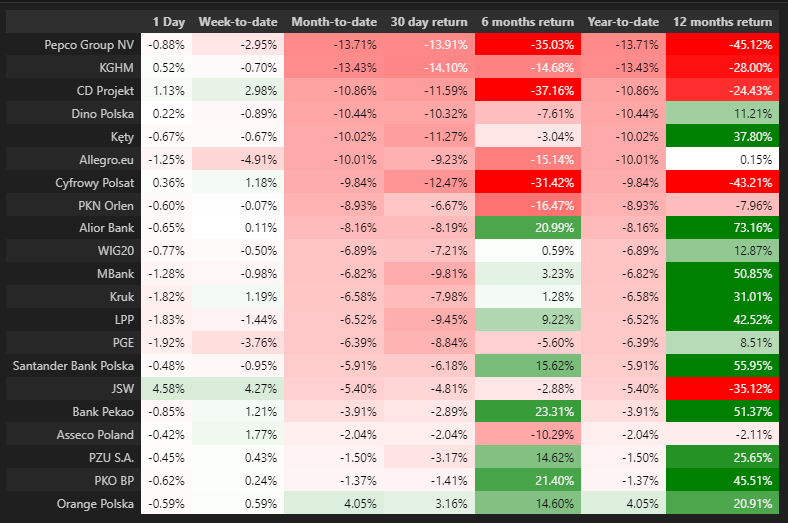Click the CD Projekt row label
788x523 pixels.
(104, 91)
